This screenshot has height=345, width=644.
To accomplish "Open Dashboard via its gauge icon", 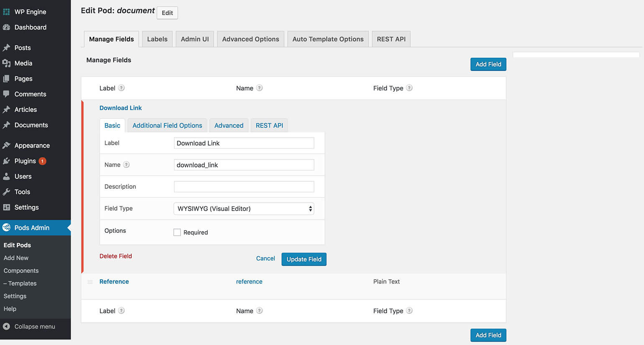I will coord(6,27).
